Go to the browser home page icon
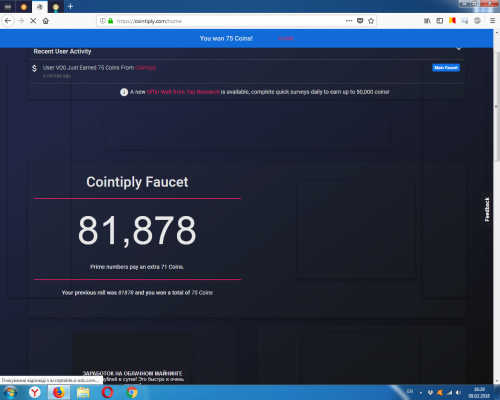Image resolution: width=500 pixels, height=400 pixels. coord(46,21)
